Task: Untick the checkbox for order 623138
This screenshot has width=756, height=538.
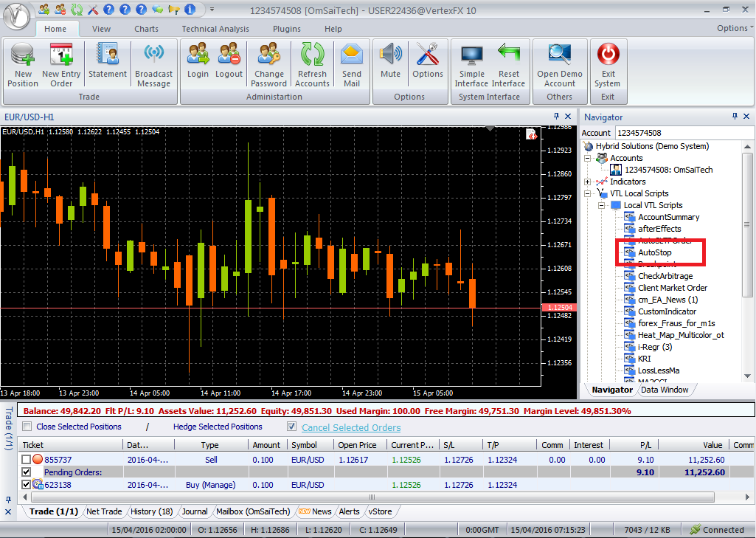Action: pos(26,484)
